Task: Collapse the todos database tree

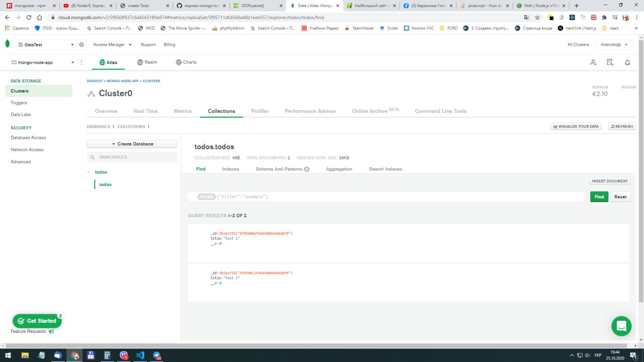Action: coord(89,172)
